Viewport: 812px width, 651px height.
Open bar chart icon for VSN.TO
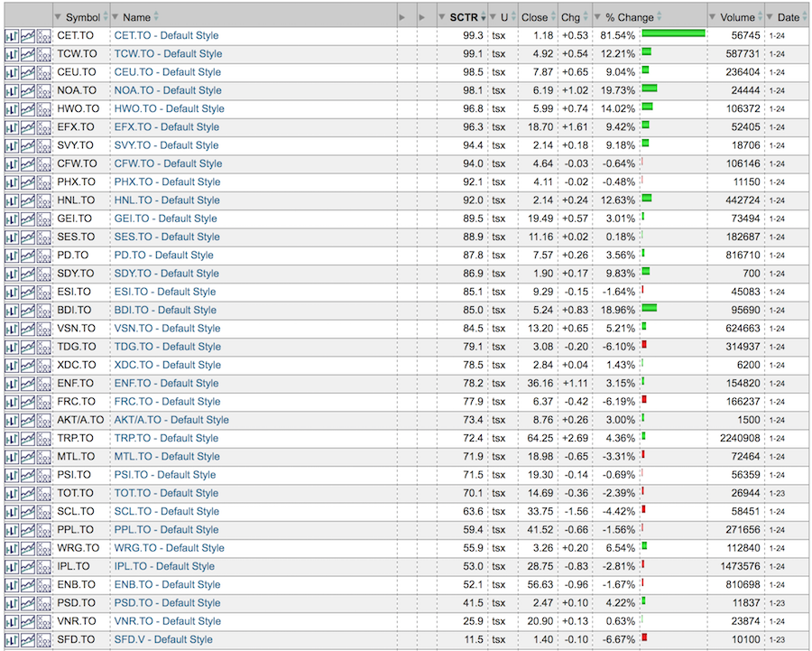pos(12,329)
